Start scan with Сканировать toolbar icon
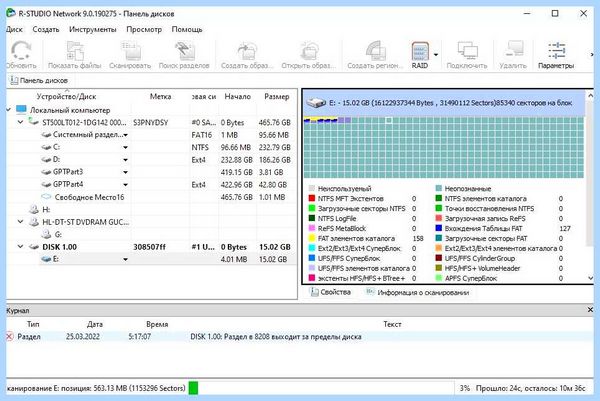 [x=130, y=51]
